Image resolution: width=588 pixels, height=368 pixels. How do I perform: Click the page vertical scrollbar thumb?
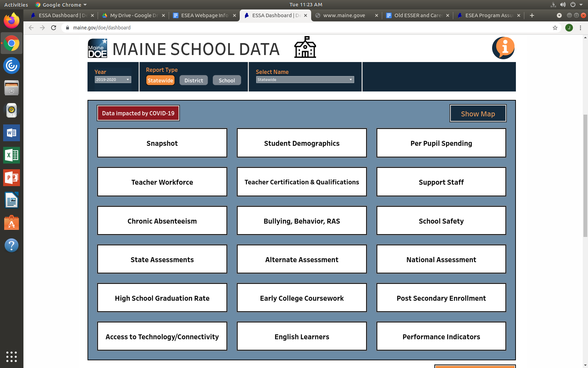[x=585, y=176]
